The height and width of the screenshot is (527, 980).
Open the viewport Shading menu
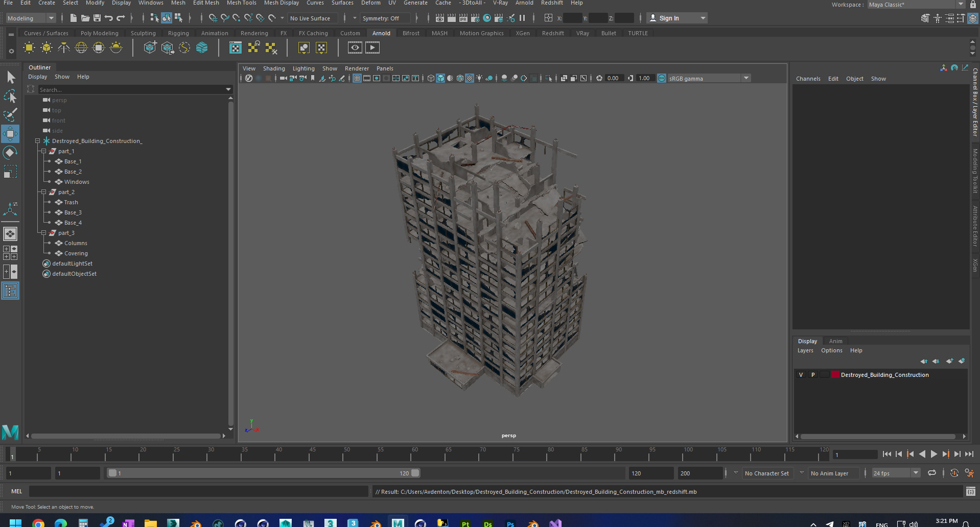(x=274, y=68)
